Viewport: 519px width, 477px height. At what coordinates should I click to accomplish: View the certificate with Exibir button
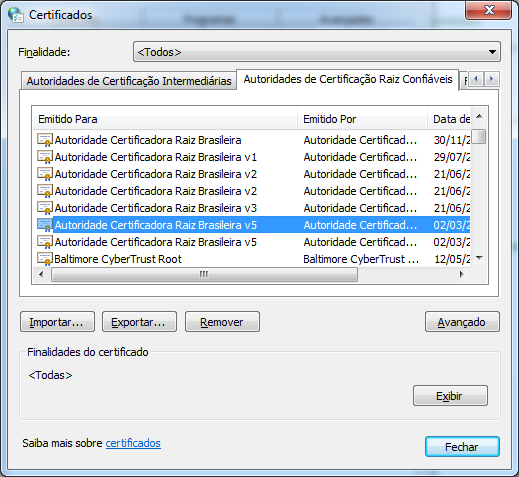click(450, 396)
